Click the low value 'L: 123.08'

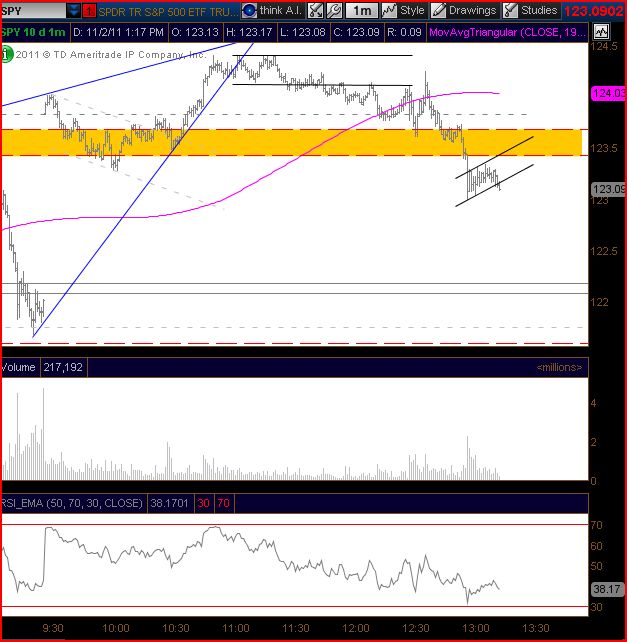click(303, 32)
